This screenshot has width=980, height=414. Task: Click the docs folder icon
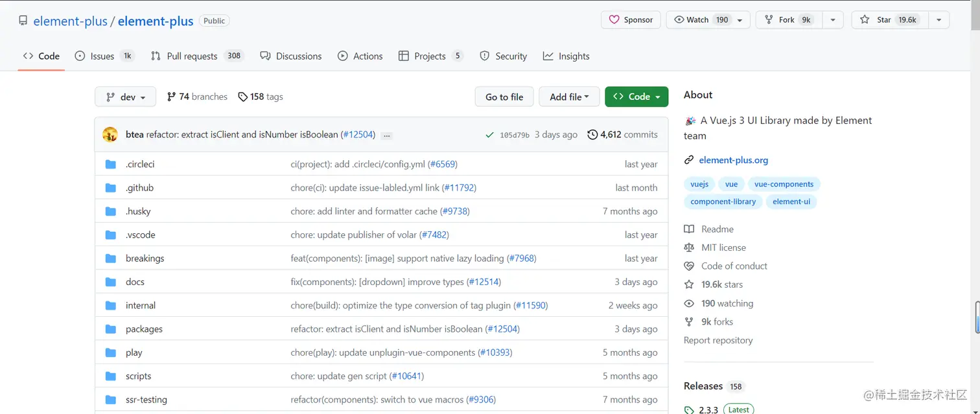click(x=111, y=282)
